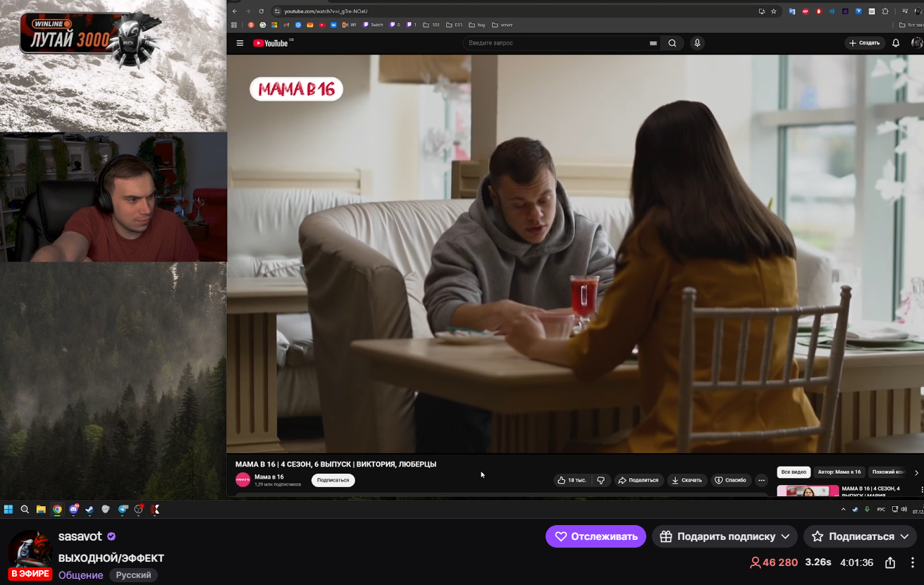Subscribe to the Мама в 16 YouTube channel

[333, 480]
